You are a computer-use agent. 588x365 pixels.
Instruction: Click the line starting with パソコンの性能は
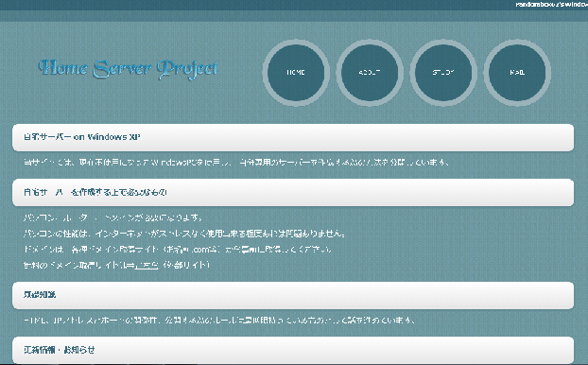coord(184,234)
